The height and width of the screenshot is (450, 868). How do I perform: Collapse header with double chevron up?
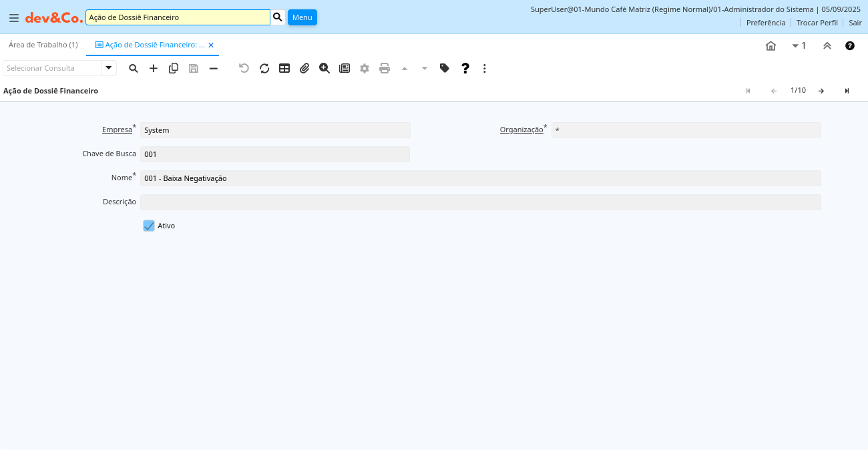[x=827, y=45]
